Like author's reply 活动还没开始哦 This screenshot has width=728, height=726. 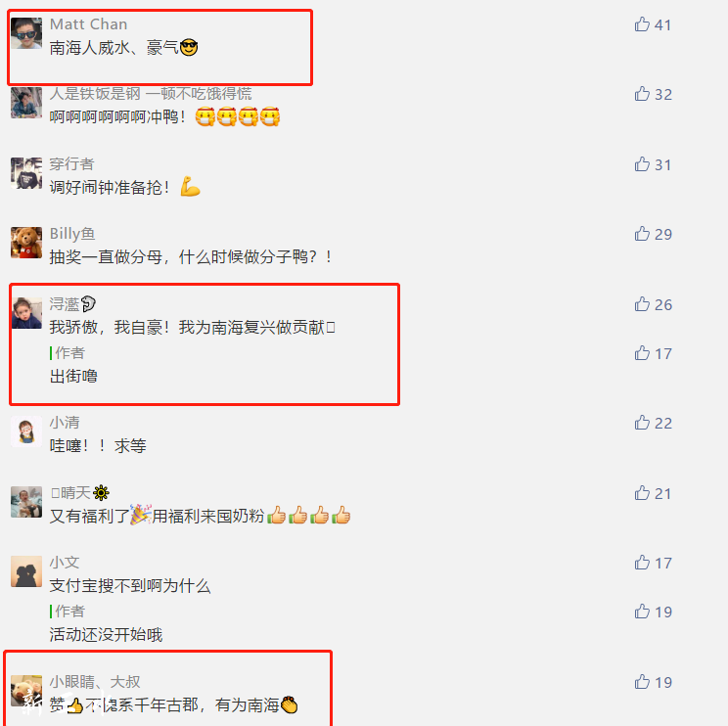(x=642, y=612)
